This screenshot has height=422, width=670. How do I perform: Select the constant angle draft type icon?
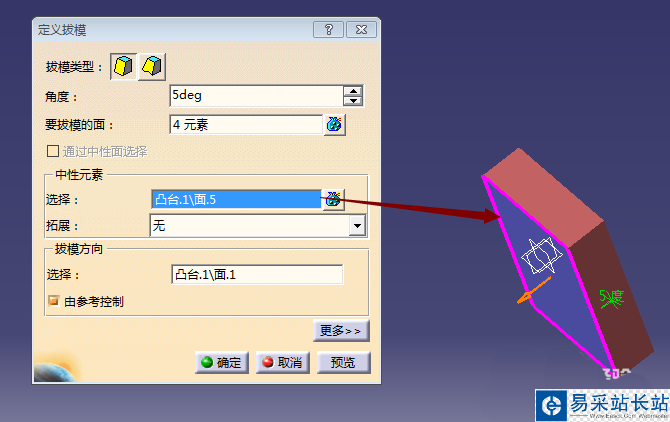coord(123,66)
